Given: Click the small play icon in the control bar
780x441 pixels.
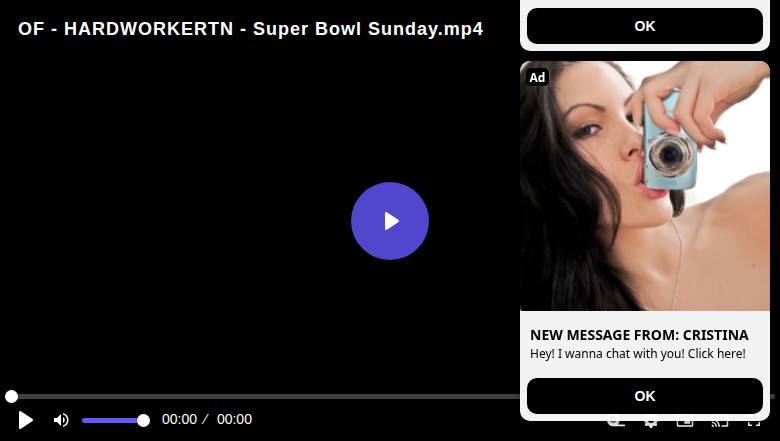Looking at the screenshot, I should point(25,420).
